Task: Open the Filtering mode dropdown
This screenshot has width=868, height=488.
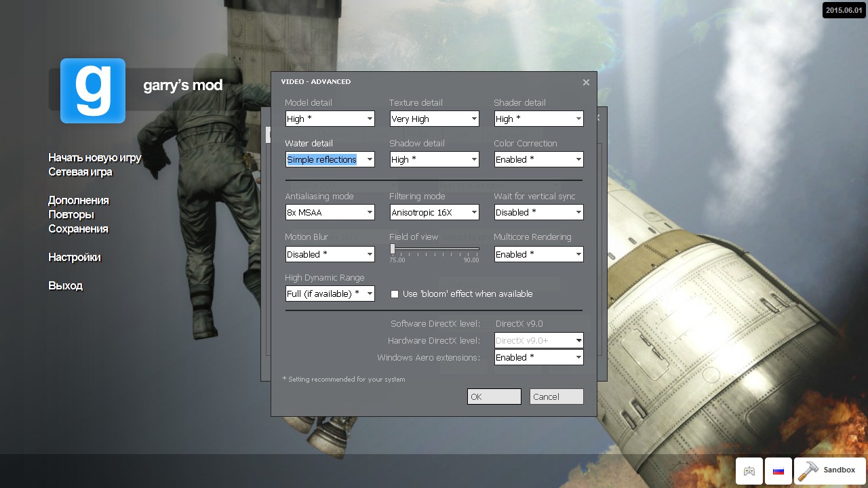Action: (x=434, y=212)
